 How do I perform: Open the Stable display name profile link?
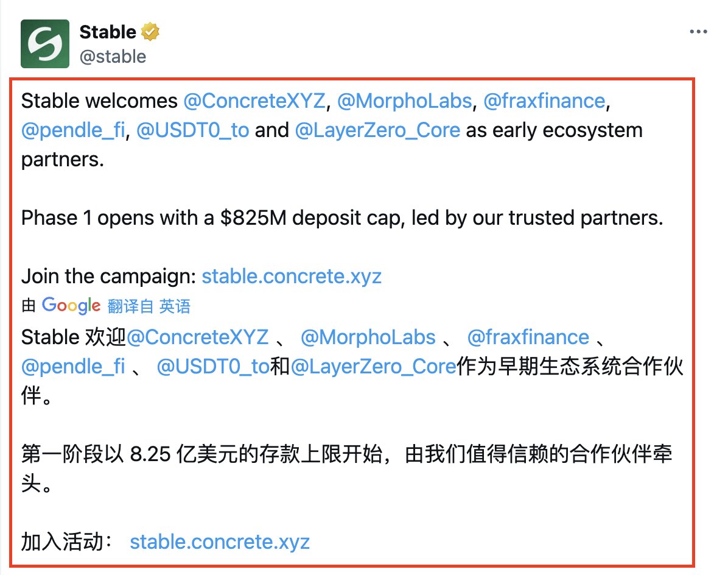(108, 31)
